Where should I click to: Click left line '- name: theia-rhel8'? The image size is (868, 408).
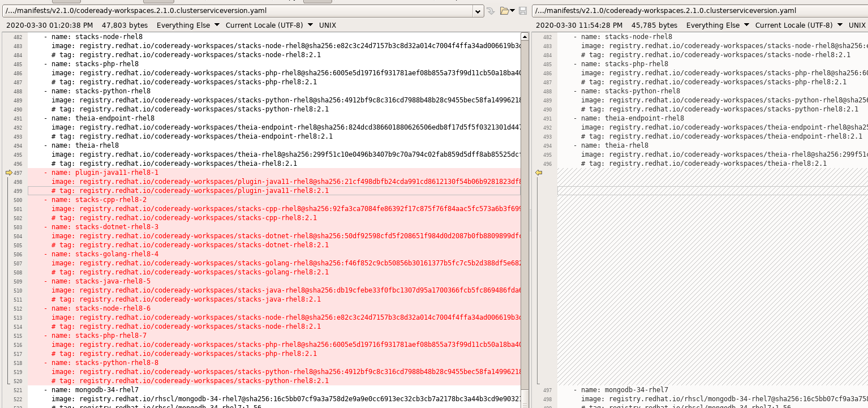click(81, 145)
